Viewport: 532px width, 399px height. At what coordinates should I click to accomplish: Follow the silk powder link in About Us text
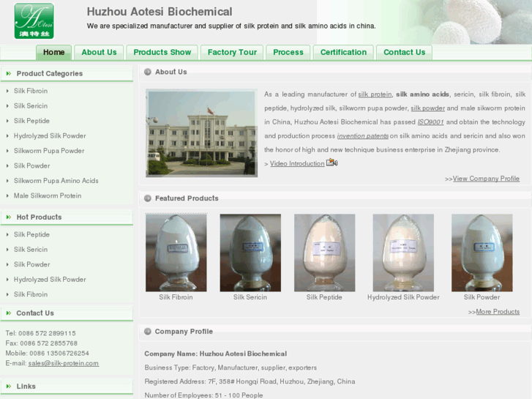click(x=428, y=108)
